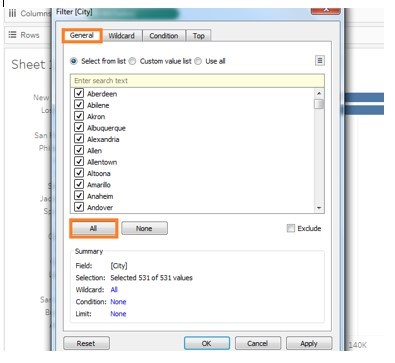Uncheck the Aberdeen checkbox
The image size is (395, 363).
pyautogui.click(x=79, y=93)
